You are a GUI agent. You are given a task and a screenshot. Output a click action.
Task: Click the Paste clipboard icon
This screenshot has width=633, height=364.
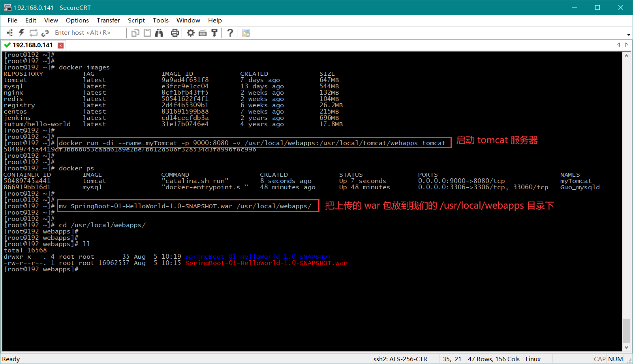[147, 33]
